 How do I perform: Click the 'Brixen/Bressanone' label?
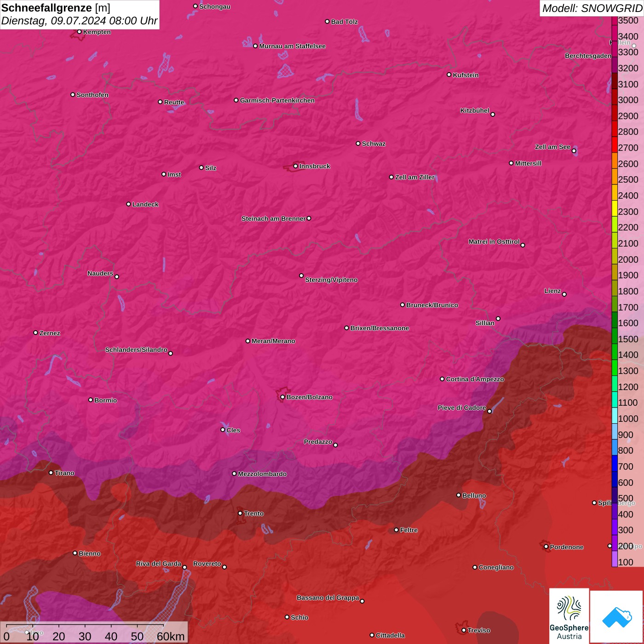coord(379,328)
